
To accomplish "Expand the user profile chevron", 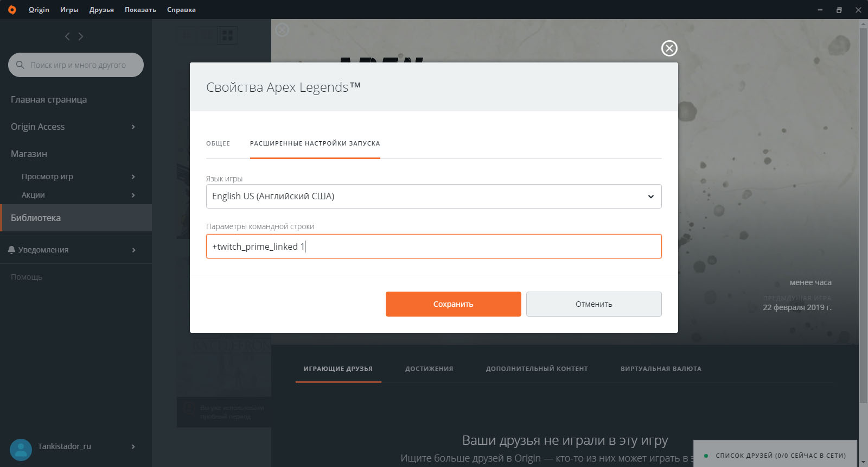I will (133, 446).
